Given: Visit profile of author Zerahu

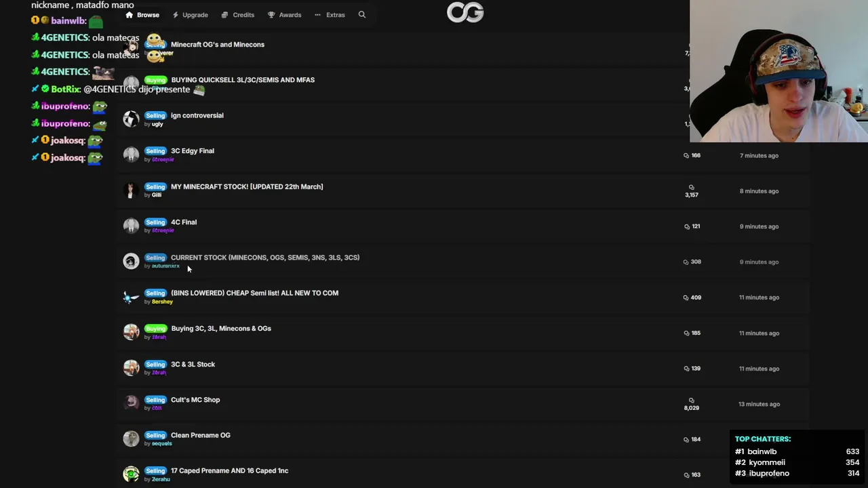Looking at the screenshot, I should tap(161, 479).
